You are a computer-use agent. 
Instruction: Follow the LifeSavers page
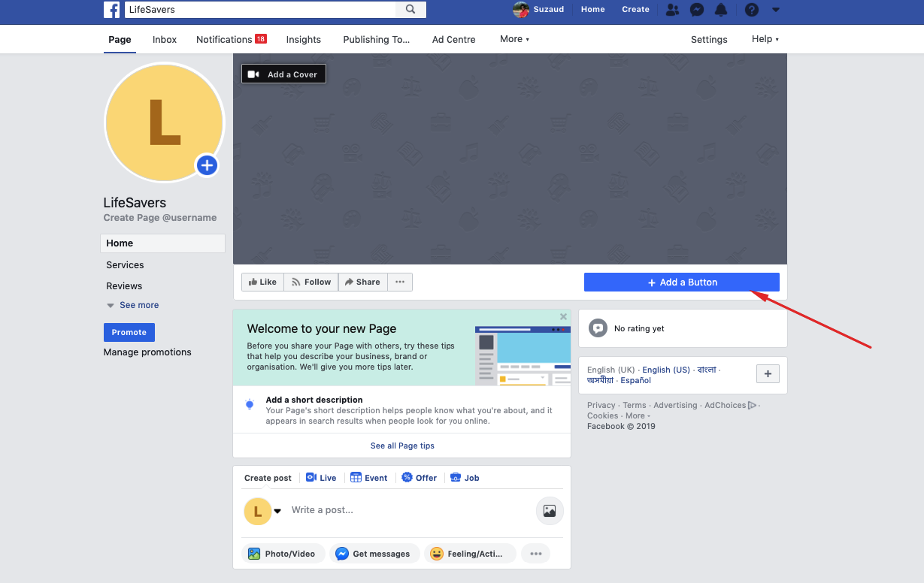(311, 282)
